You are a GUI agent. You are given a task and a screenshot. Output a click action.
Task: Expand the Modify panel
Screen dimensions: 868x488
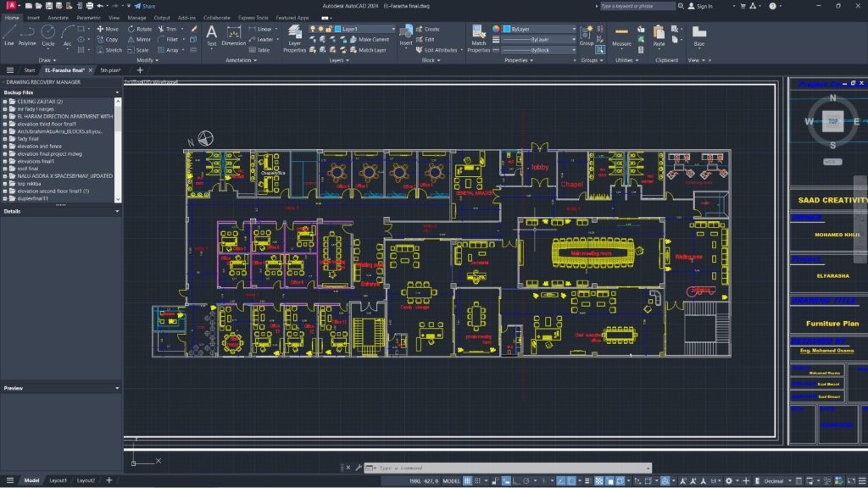[x=147, y=60]
